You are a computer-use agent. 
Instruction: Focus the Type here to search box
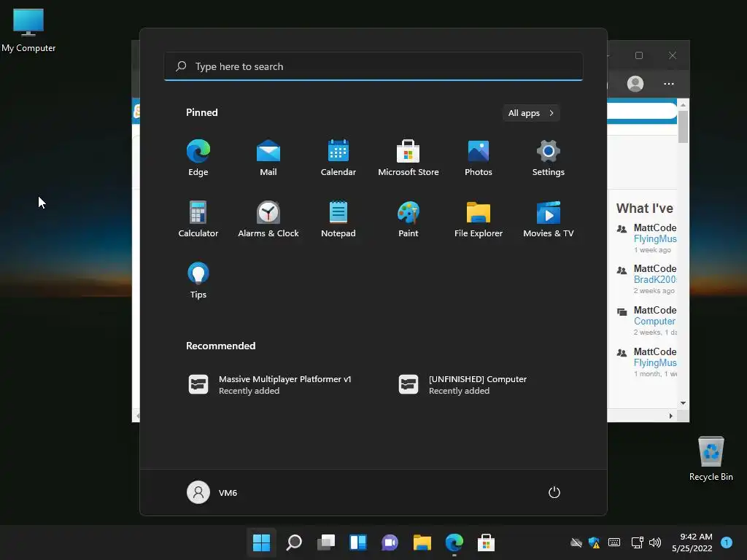coord(373,66)
